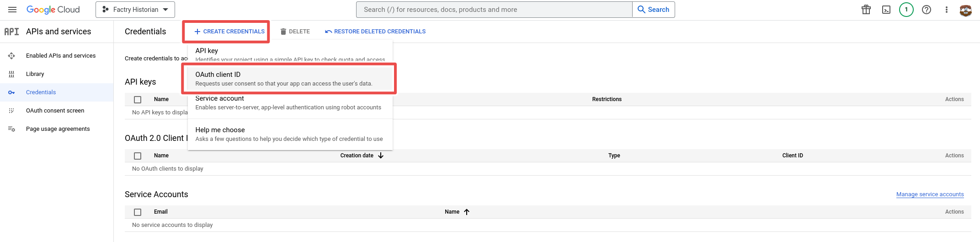Open the user account avatar
Viewport: 980px width, 242px height.
966,10
